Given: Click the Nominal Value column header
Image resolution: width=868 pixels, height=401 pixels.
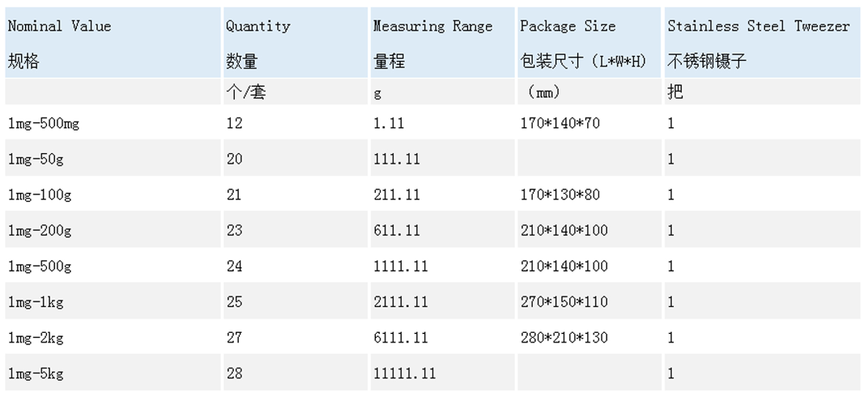Looking at the screenshot, I should tap(113, 43).
